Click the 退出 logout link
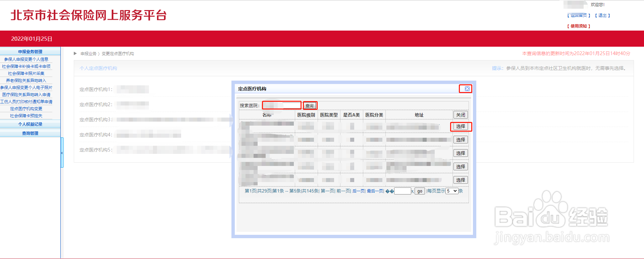644x259 pixels. click(602, 15)
